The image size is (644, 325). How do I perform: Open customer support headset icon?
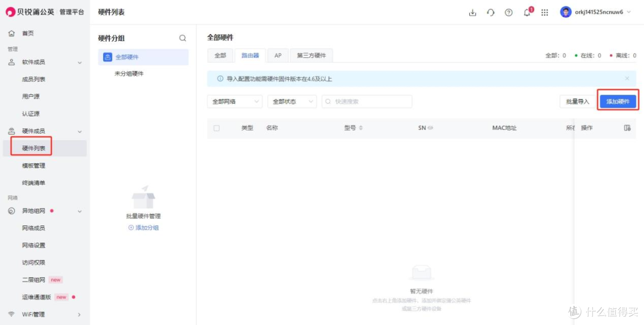(x=490, y=13)
